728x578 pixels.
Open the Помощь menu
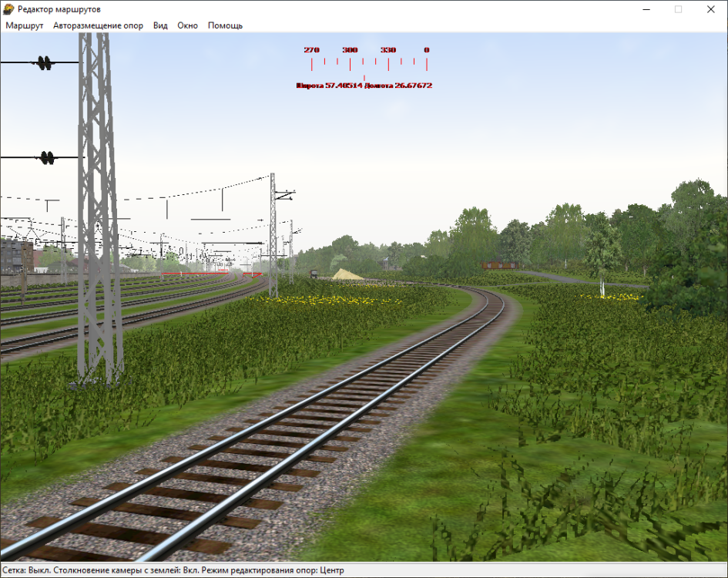(x=225, y=25)
